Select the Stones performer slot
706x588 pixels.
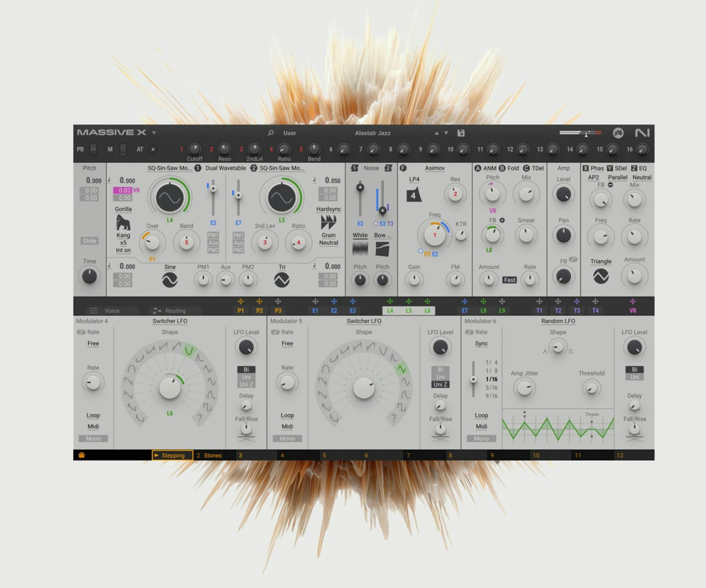[213, 456]
